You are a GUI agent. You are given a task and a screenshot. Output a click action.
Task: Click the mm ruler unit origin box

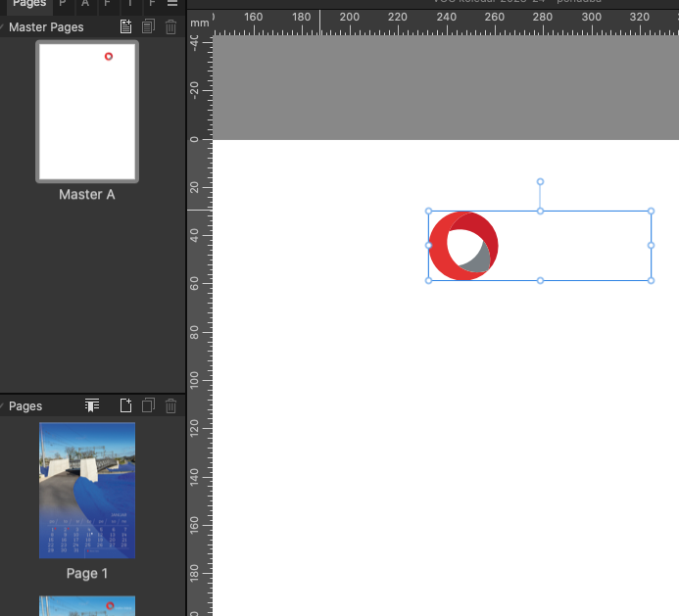(200, 23)
